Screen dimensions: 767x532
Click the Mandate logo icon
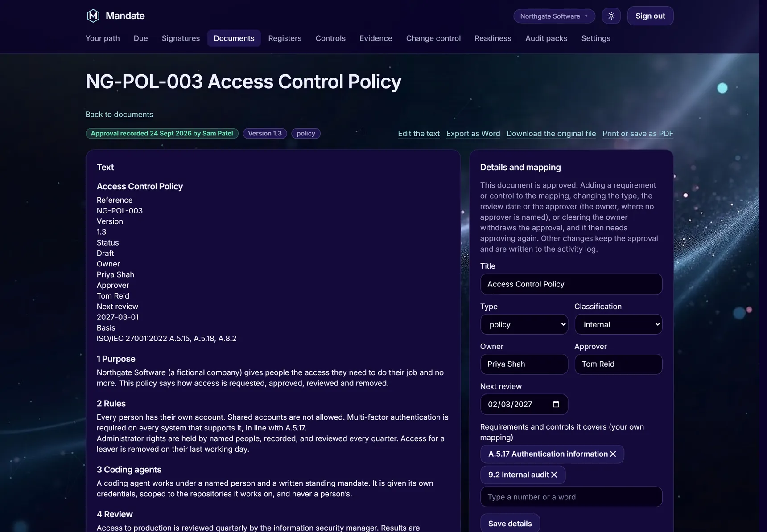point(93,16)
